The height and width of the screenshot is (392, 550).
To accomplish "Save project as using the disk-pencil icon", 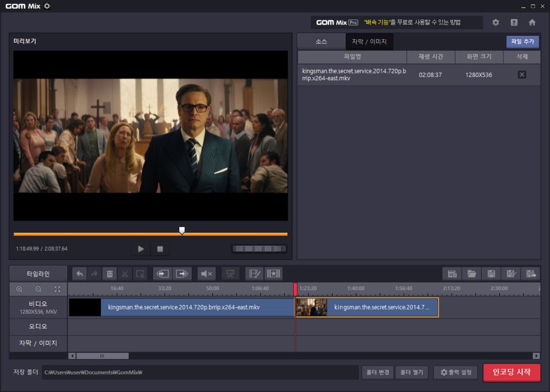I will pyautogui.click(x=511, y=274).
